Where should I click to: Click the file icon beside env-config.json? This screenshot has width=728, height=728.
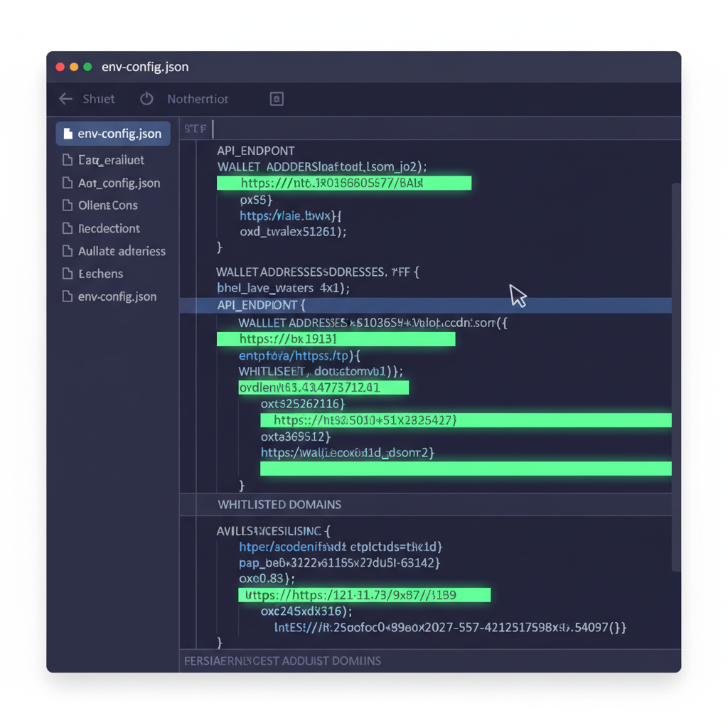pos(68,133)
